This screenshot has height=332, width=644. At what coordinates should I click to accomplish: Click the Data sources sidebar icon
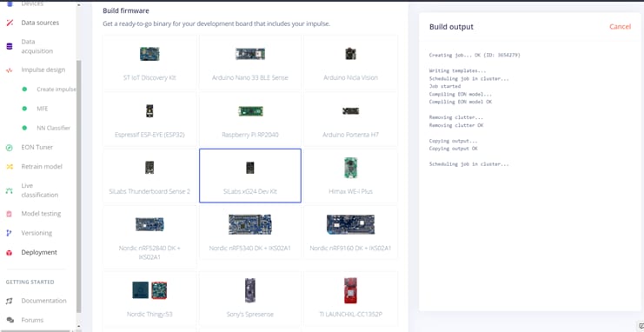tap(10, 23)
